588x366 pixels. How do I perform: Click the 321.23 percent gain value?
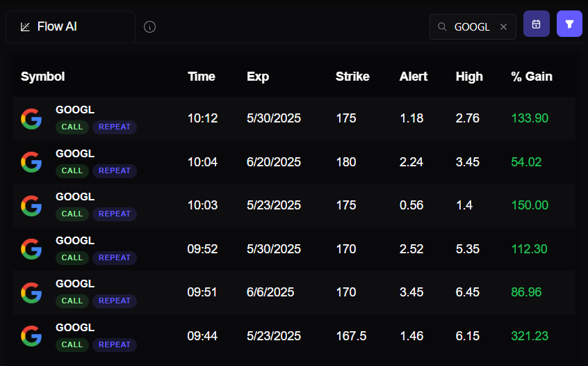coord(530,336)
